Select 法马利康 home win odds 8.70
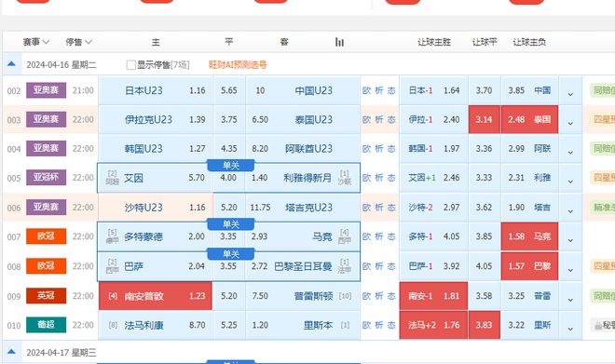This screenshot has width=615, height=364. [156, 325]
